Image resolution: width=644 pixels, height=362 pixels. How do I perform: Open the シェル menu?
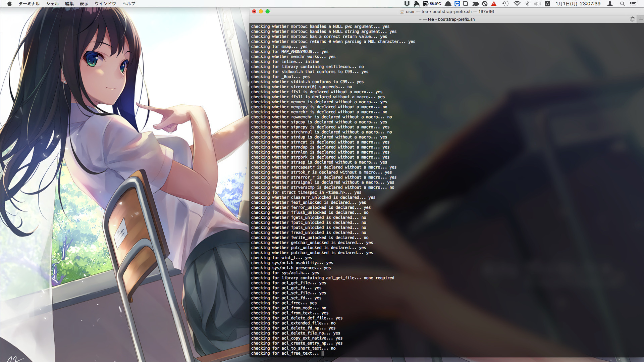[52, 4]
